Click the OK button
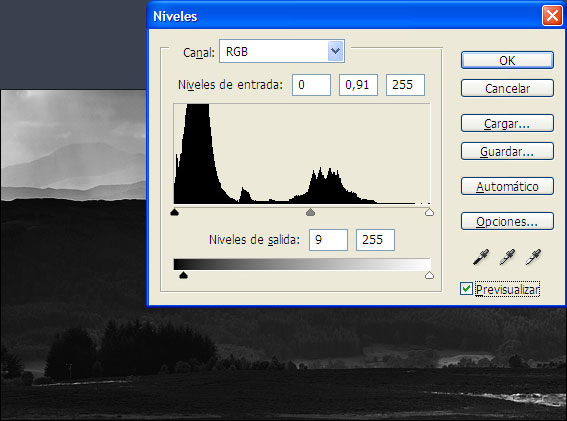Screen dimensions: 567x421 [x=507, y=60]
